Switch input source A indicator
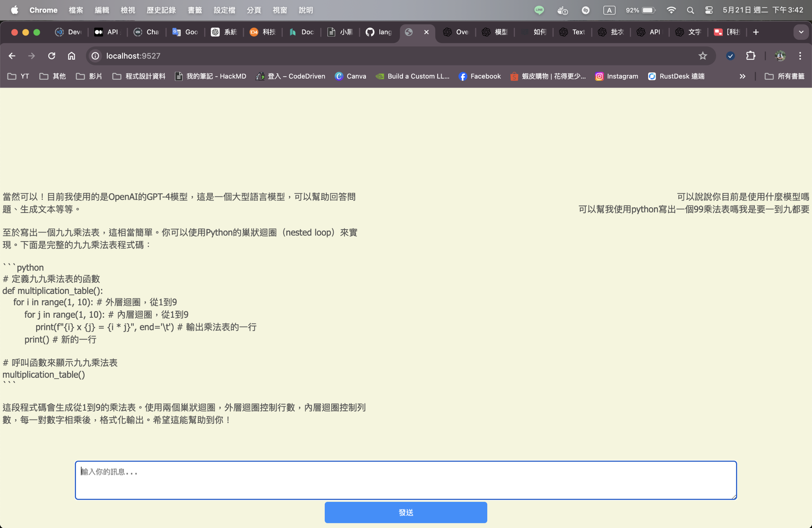 coord(609,10)
